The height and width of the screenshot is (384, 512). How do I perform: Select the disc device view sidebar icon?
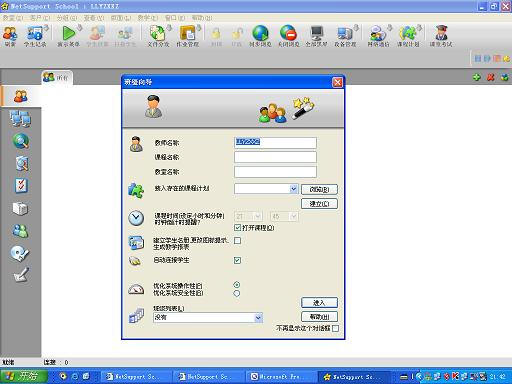click(x=20, y=253)
